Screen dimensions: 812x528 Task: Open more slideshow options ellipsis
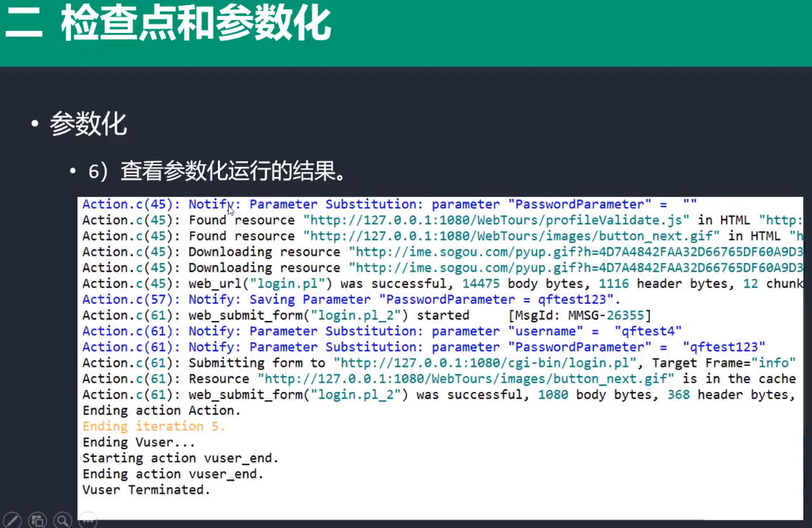pyautogui.click(x=88, y=519)
